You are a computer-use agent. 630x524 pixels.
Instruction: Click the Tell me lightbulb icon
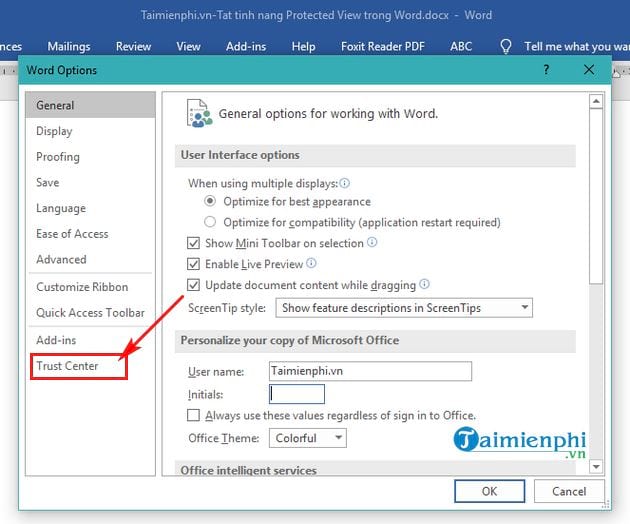tap(507, 47)
